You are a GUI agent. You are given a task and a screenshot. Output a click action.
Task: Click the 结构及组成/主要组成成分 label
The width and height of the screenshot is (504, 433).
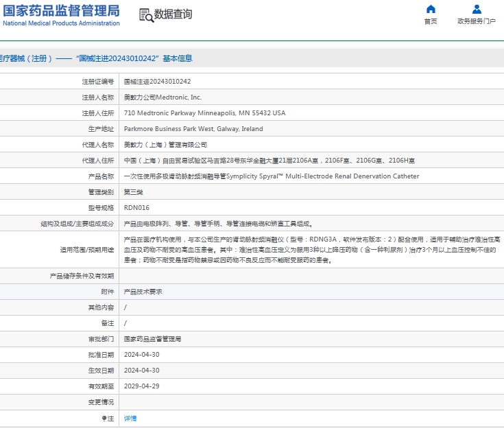(77, 224)
